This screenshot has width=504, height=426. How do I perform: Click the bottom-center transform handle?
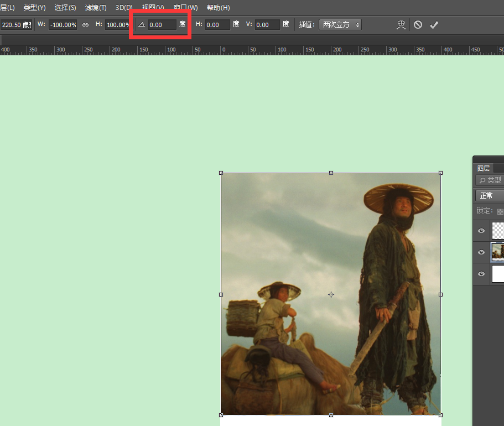click(x=331, y=415)
